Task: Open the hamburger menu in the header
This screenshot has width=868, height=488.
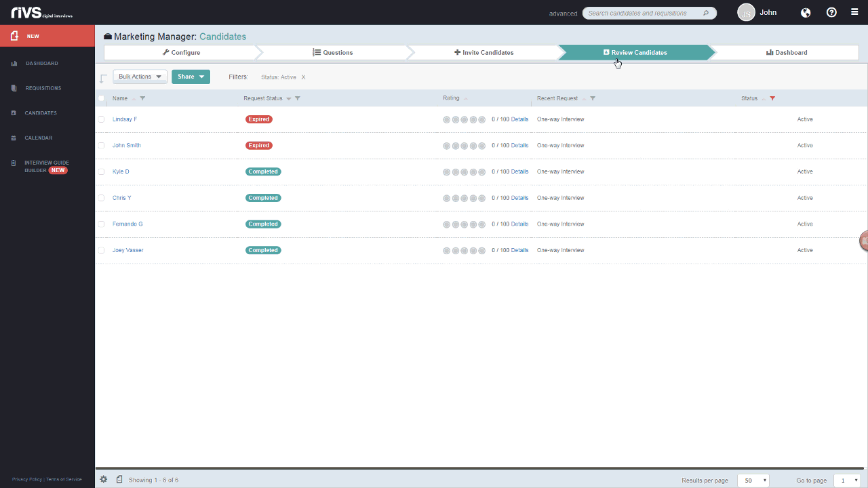Action: [x=854, y=12]
